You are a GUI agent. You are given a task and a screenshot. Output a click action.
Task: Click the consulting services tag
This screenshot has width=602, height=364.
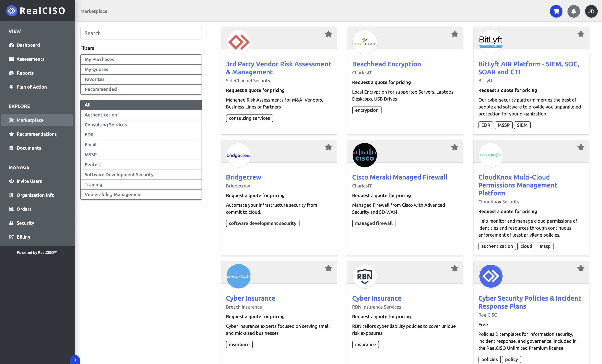(249, 118)
